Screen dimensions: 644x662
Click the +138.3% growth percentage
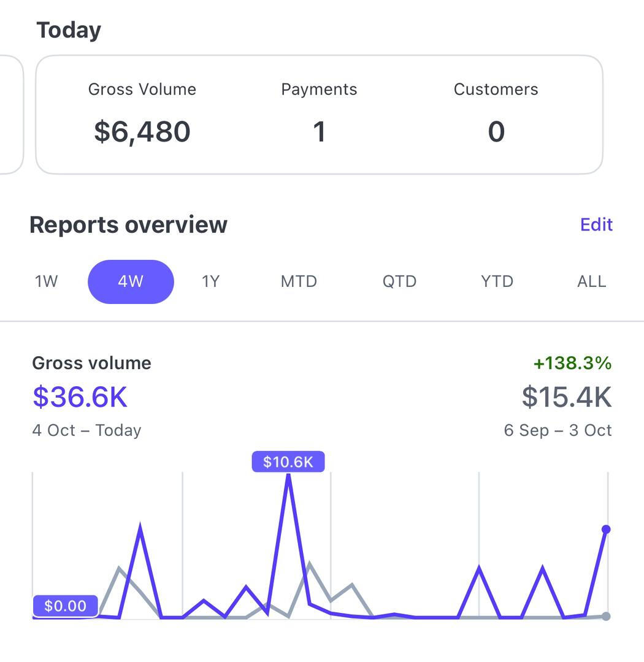572,363
